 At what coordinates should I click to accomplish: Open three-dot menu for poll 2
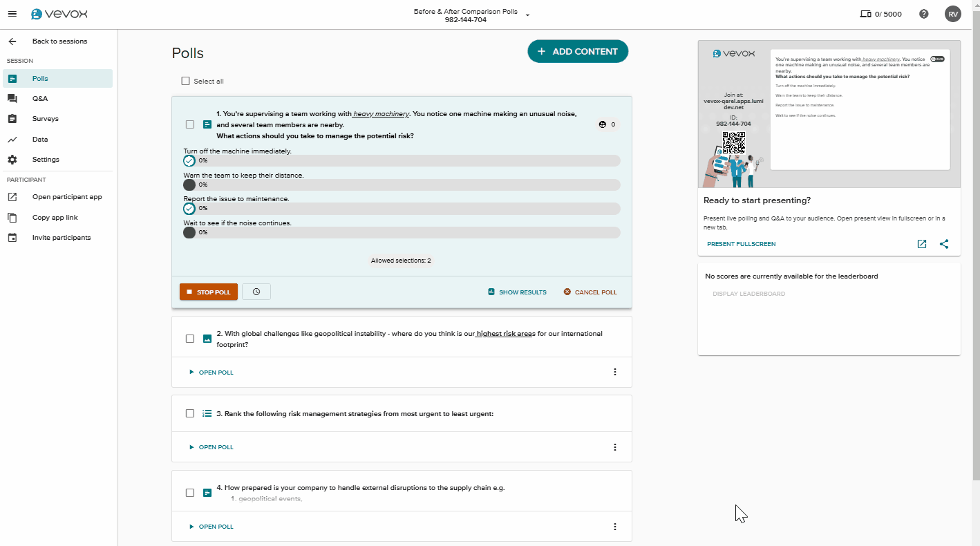pos(615,372)
